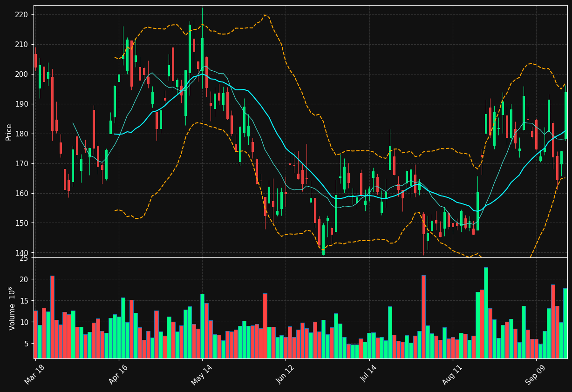Click the last green volume bar at the right edge
The width and height of the screenshot is (572, 392).
pos(565,324)
